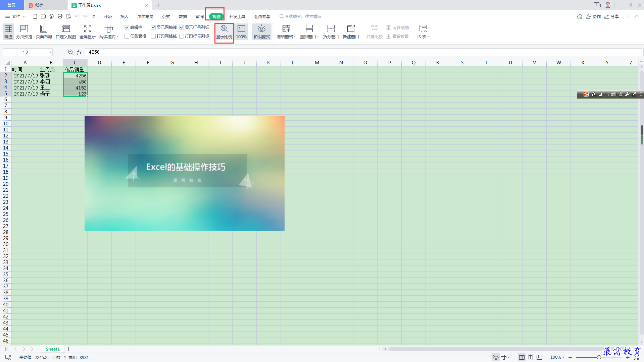644x362 pixels.
Task: Open a 新建窗口 new window
Action: point(351,32)
